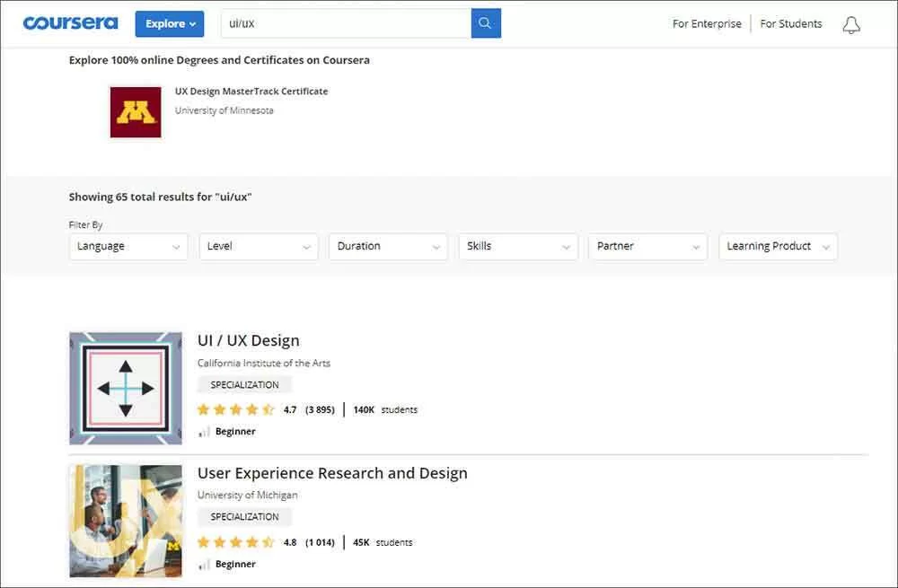
Task: Click Beginner level icon under User Experience Research
Action: point(204,565)
